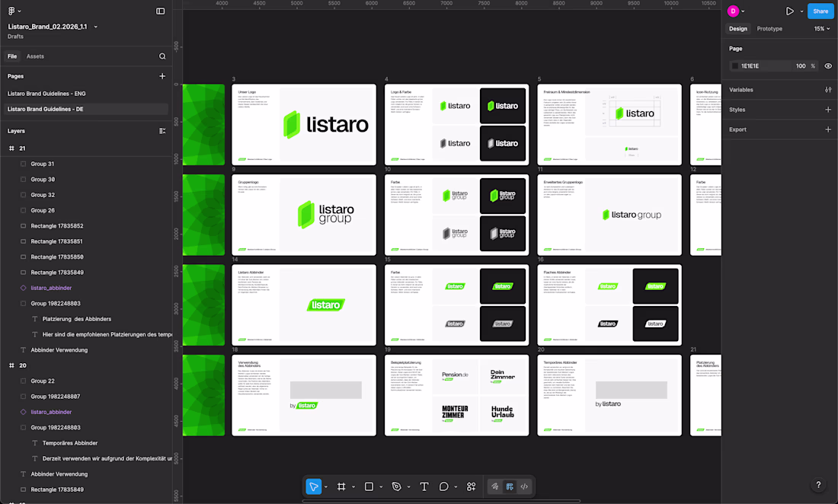838x504 pixels.
Task: Click the Present play button
Action: click(x=789, y=11)
